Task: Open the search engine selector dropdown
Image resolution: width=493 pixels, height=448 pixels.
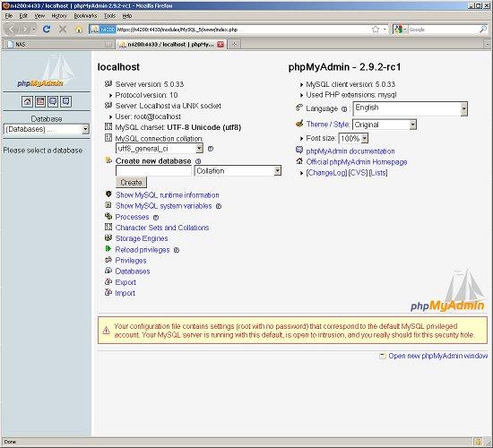Action: pyautogui.click(x=401, y=30)
